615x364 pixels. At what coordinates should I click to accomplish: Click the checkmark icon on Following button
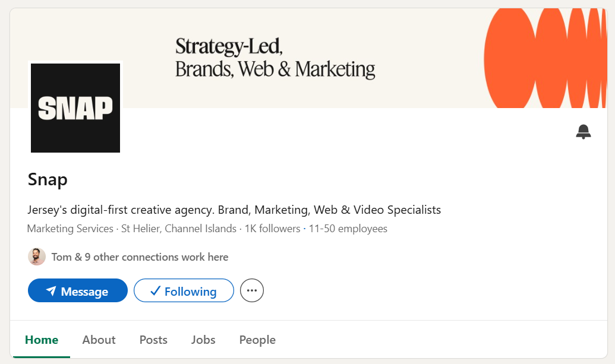tap(154, 291)
